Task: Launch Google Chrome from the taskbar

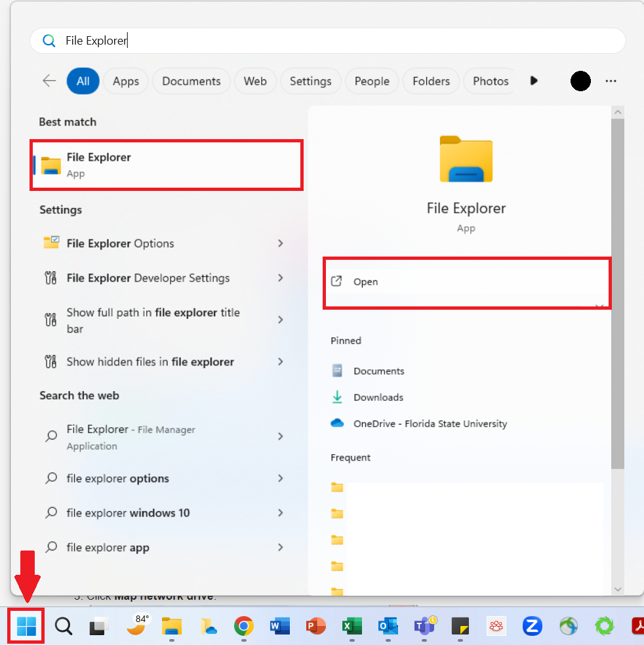Action: click(x=243, y=626)
